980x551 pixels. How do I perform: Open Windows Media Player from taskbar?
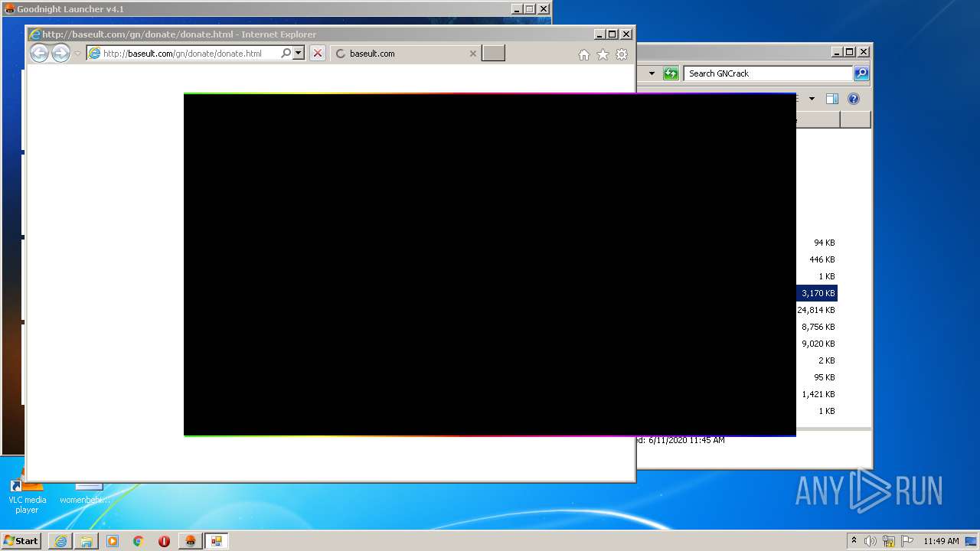(113, 541)
